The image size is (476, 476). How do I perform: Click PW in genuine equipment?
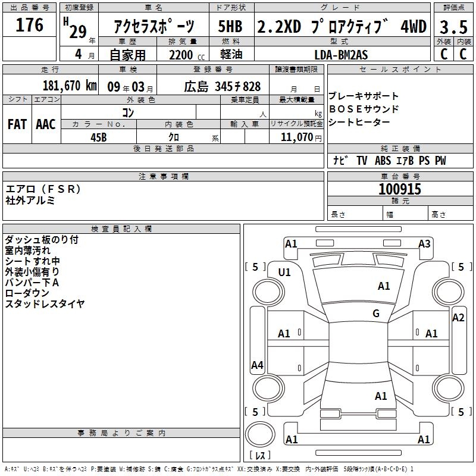pos(440,161)
